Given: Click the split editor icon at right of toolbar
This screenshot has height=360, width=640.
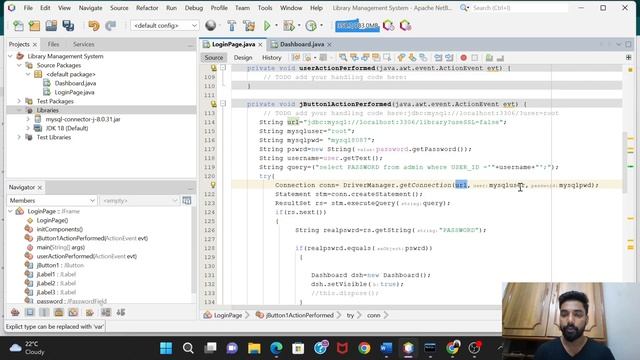Looking at the screenshot, I should tap(629, 58).
